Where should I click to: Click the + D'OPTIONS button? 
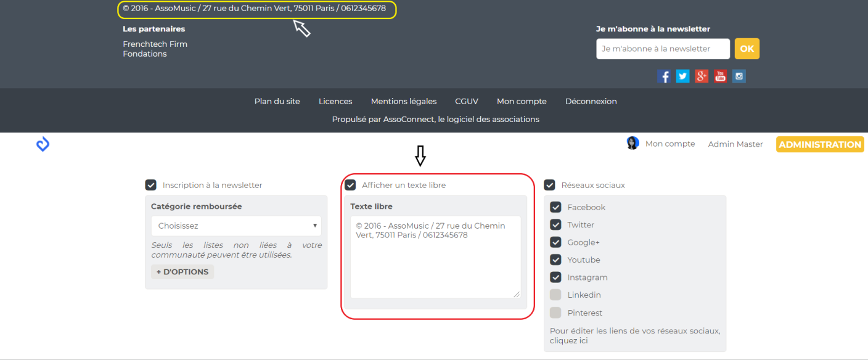click(182, 272)
